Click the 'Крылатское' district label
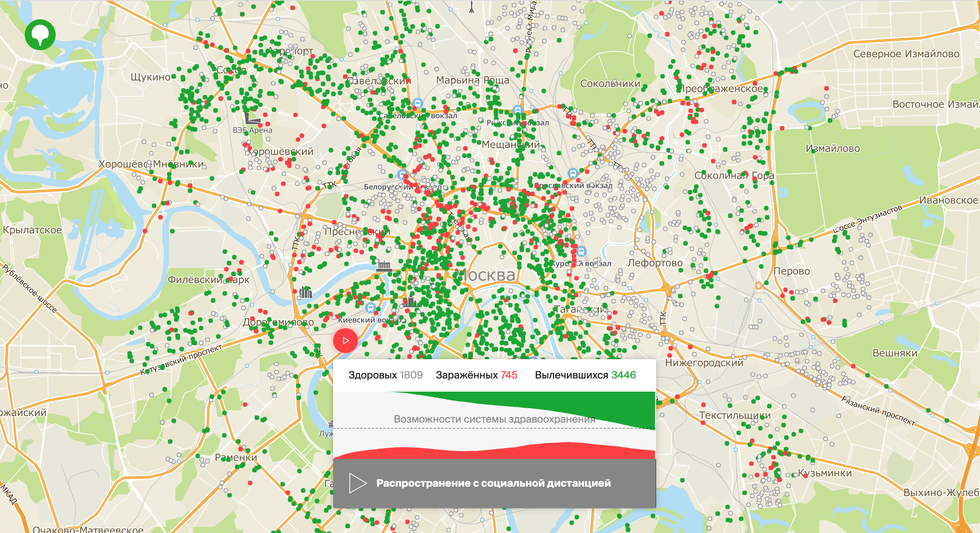Viewport: 980px width, 533px height. click(x=32, y=230)
